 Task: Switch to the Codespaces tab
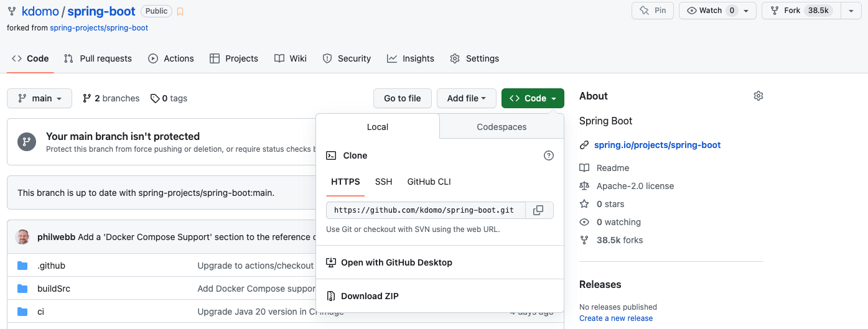pos(502,127)
